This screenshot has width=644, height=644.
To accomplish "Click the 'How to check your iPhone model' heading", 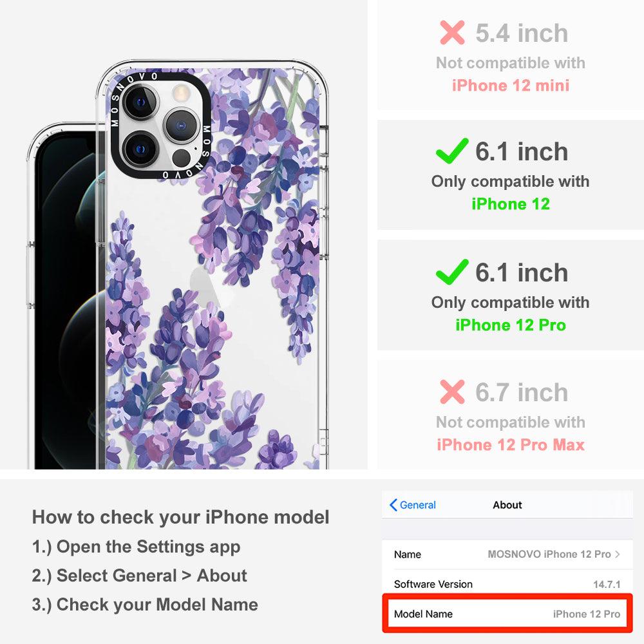I will (x=181, y=516).
